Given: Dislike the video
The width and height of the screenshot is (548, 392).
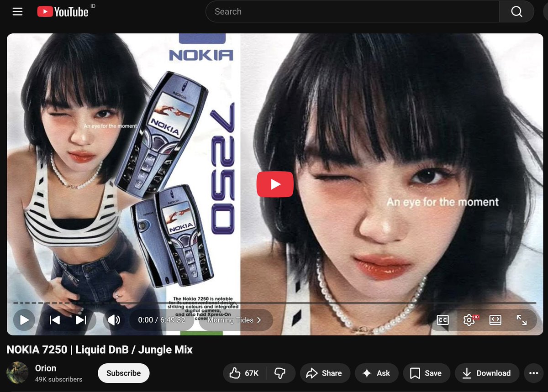Looking at the screenshot, I should (x=280, y=373).
